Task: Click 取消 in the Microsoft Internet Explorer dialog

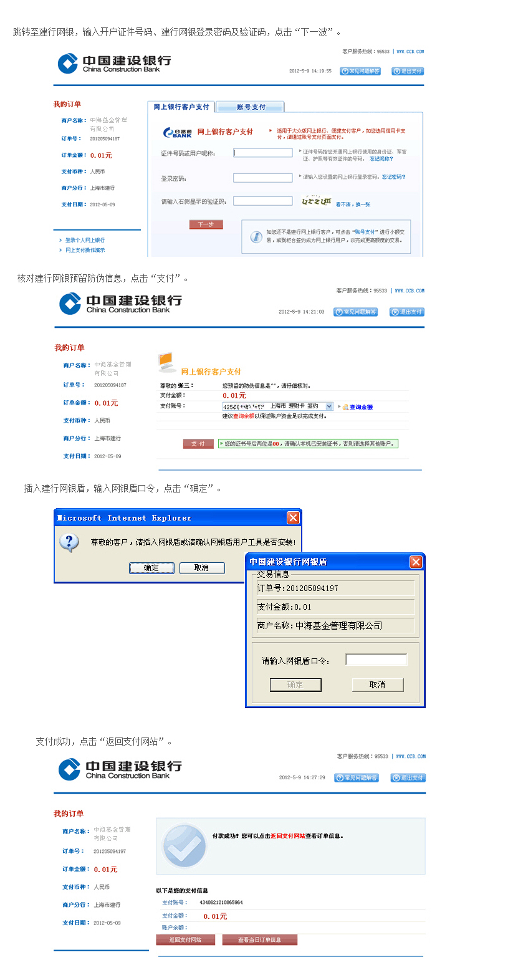Action: 202,568
